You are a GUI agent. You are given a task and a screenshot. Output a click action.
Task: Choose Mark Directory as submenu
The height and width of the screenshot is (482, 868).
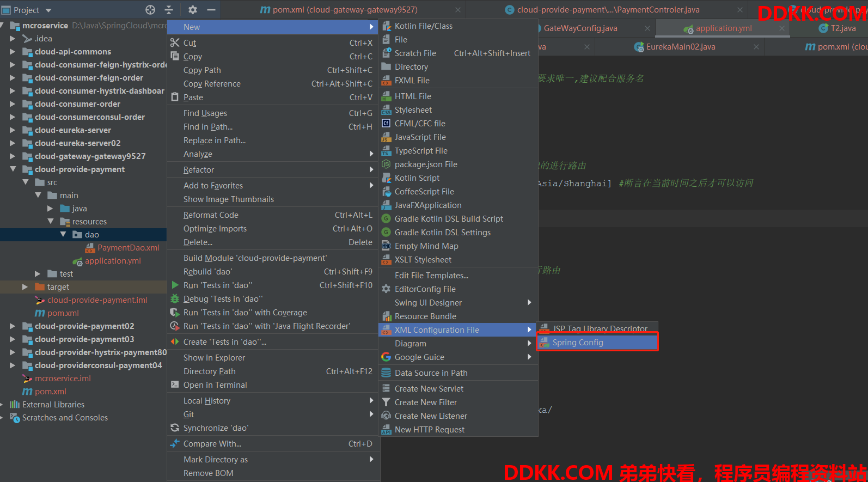[272, 459]
